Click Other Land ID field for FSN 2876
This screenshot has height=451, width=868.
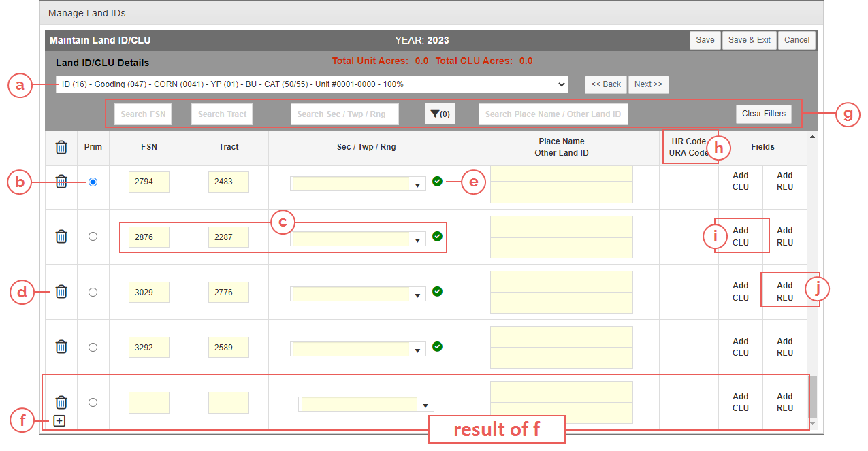click(x=562, y=248)
